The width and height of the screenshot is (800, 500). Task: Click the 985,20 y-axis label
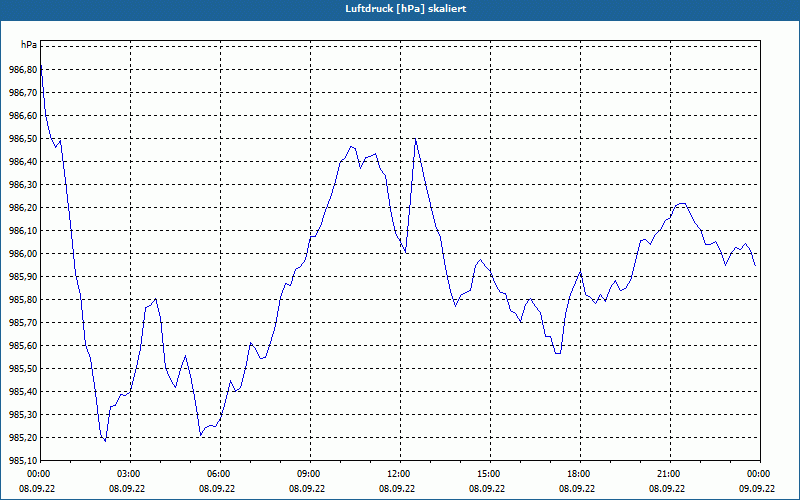(x=23, y=437)
